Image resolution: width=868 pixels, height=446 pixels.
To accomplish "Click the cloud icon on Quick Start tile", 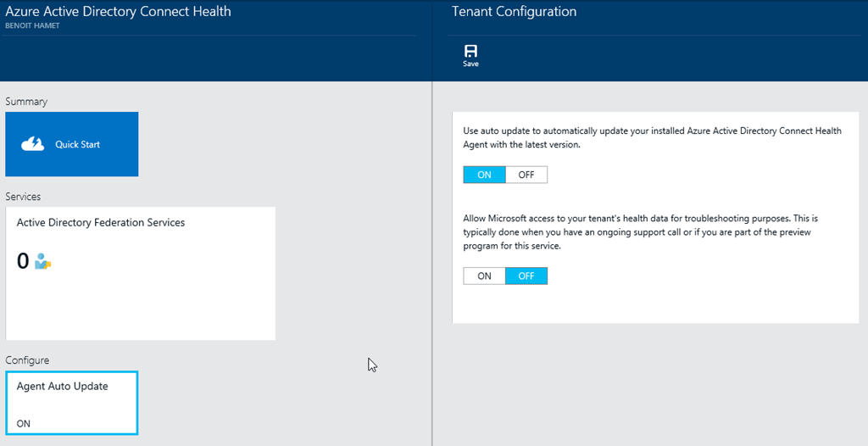I will point(33,144).
